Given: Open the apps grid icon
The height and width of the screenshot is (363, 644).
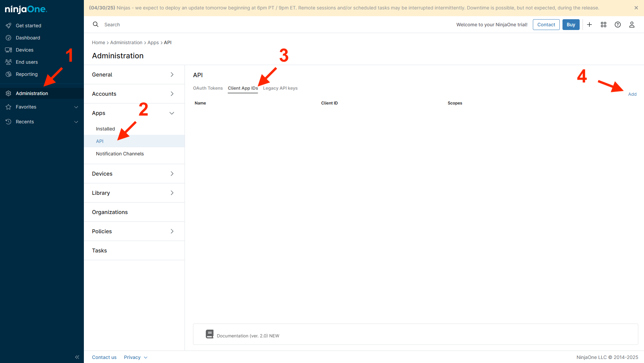Looking at the screenshot, I should pos(604,25).
